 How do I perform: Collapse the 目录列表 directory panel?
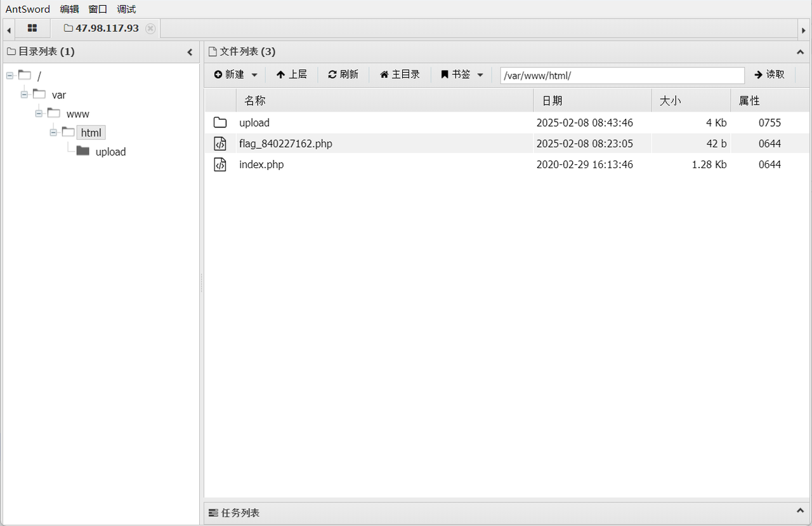pos(190,52)
